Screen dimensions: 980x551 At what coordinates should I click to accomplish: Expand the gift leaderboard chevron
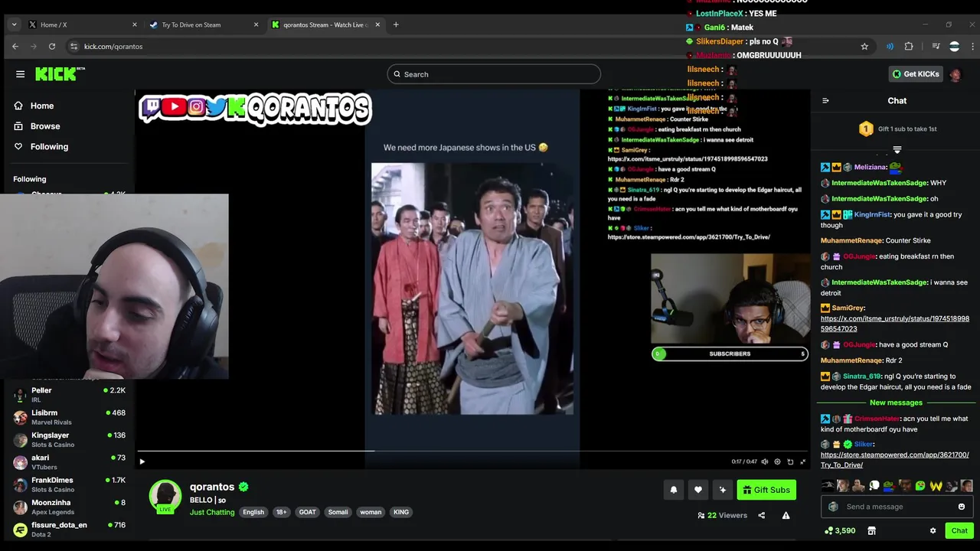(x=897, y=149)
